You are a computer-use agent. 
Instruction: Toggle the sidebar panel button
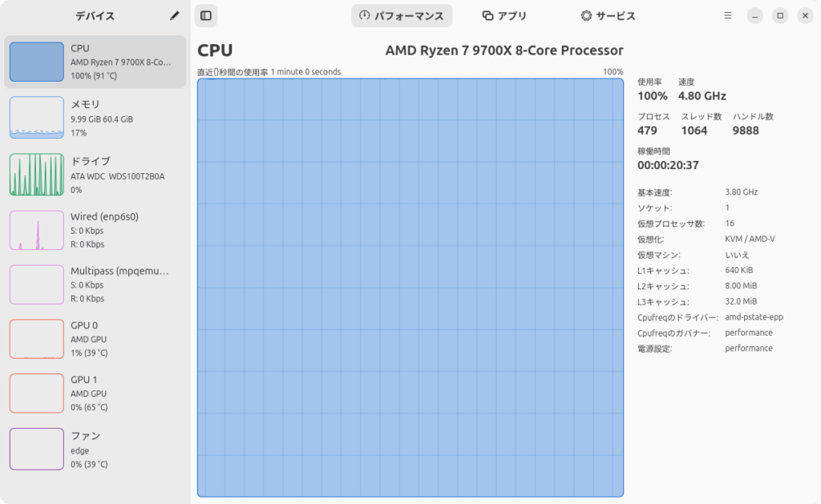(x=206, y=16)
